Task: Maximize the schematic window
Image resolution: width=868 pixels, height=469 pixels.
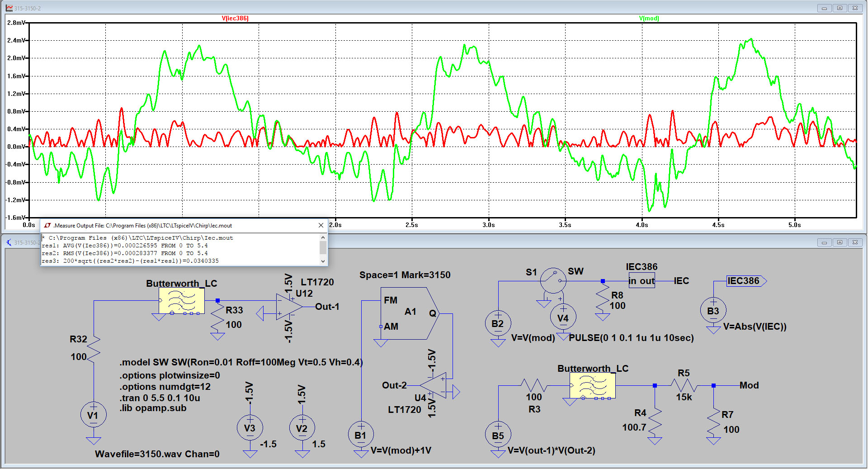Action: tap(840, 242)
